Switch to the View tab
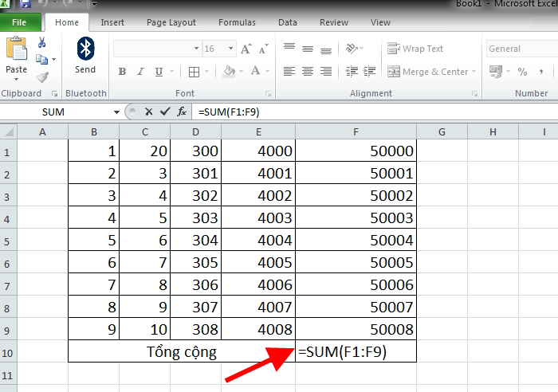Image resolution: width=558 pixels, height=392 pixels. point(380,22)
